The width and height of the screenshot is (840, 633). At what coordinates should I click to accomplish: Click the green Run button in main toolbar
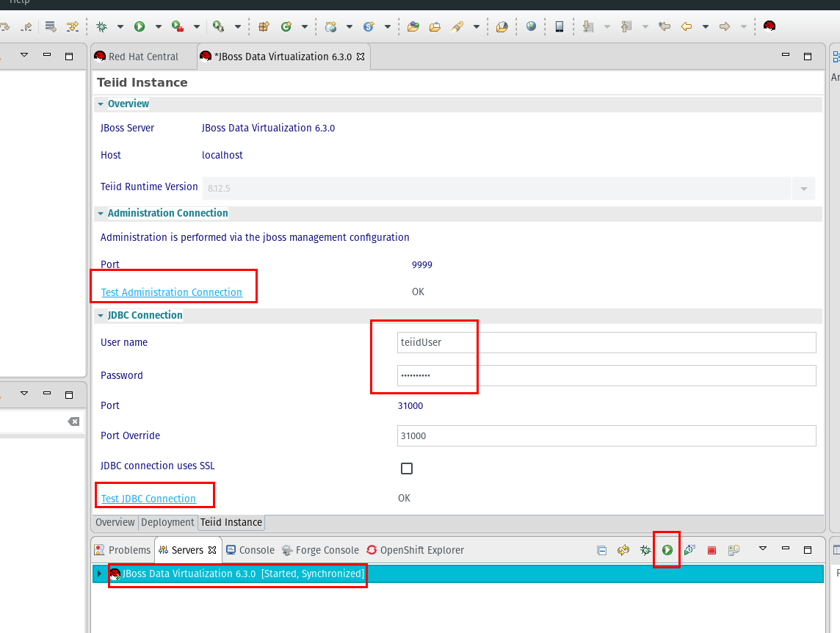coord(140,26)
